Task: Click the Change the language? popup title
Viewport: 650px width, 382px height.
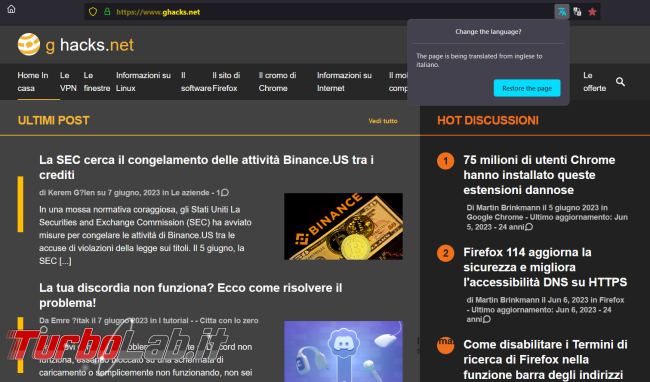Action: pyautogui.click(x=488, y=31)
